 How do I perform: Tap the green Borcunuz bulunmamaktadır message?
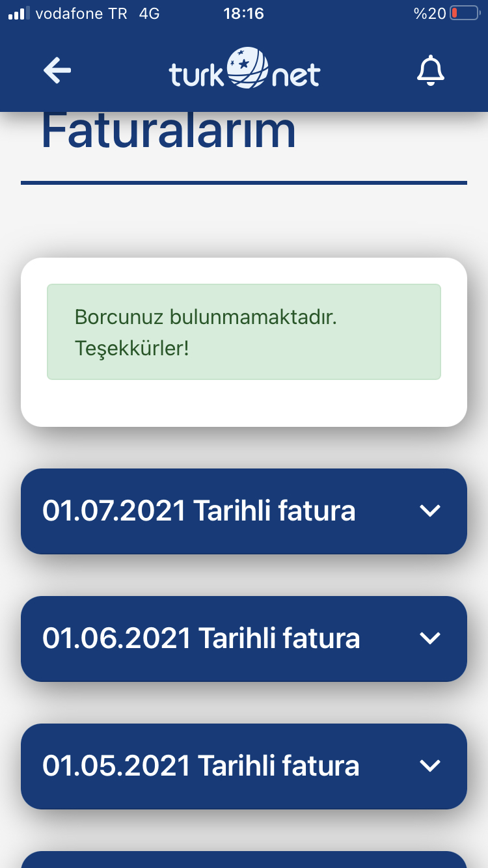pyautogui.click(x=244, y=332)
